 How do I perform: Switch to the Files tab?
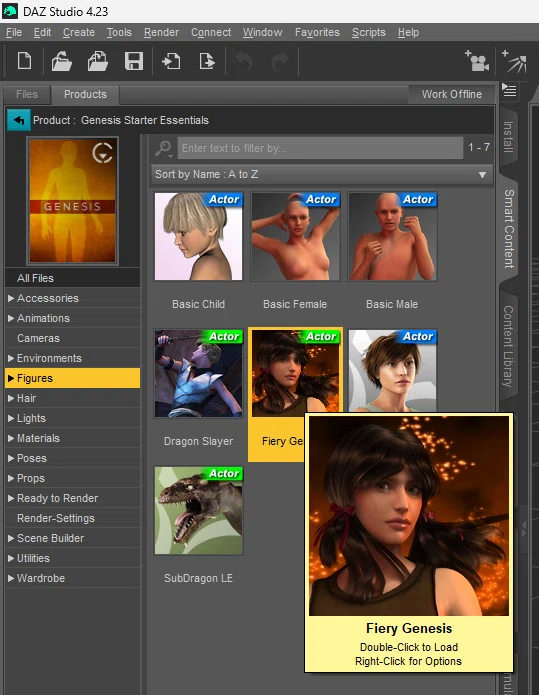tap(27, 94)
